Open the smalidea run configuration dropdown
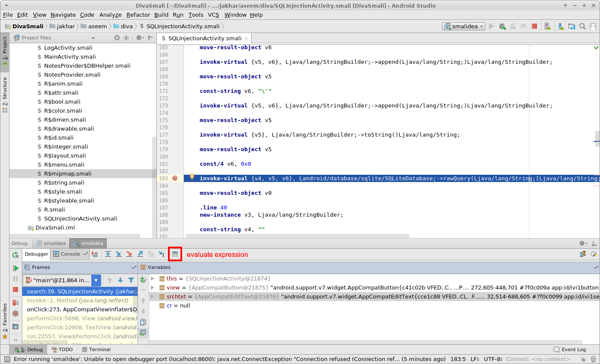The height and width of the screenshot is (364, 600). click(463, 26)
